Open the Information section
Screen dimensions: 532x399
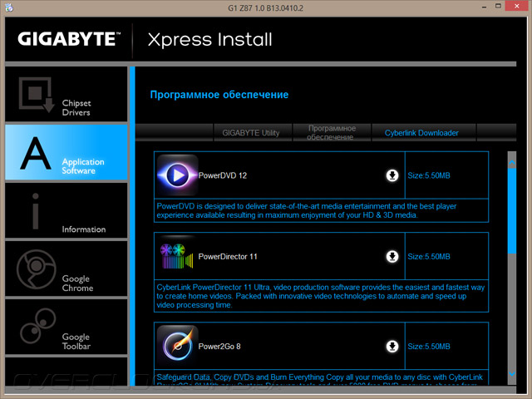coord(66,210)
